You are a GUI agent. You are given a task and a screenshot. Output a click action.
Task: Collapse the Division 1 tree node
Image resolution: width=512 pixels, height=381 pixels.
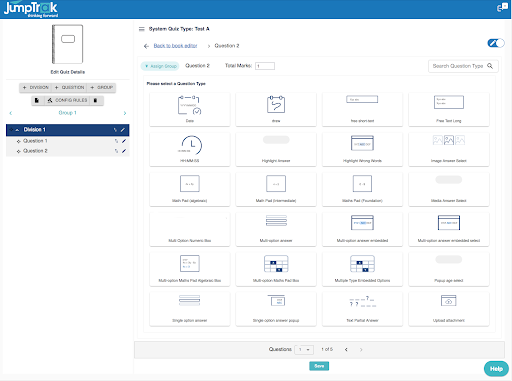pos(17,130)
